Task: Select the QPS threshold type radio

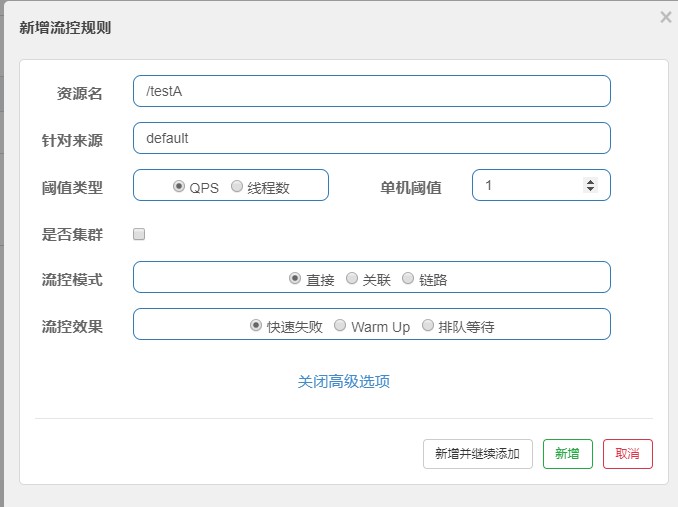Action: [x=179, y=186]
